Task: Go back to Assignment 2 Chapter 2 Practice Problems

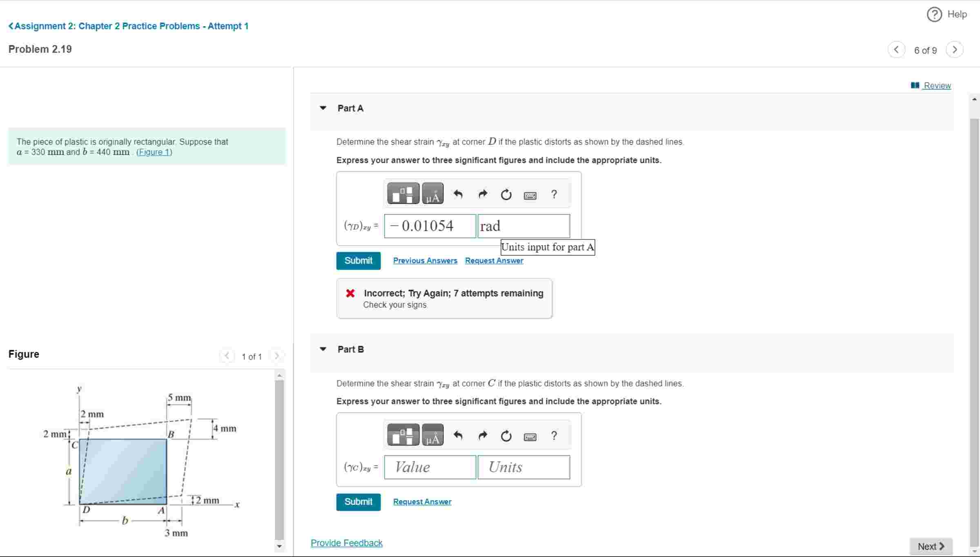Action: pos(128,26)
